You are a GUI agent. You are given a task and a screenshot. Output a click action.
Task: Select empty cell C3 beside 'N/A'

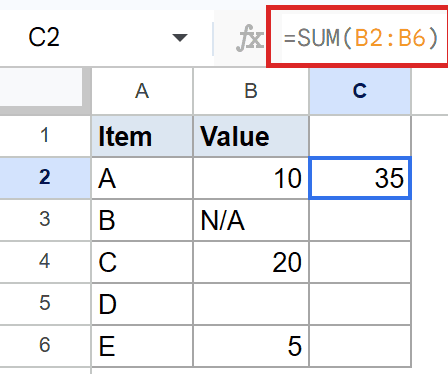360,220
